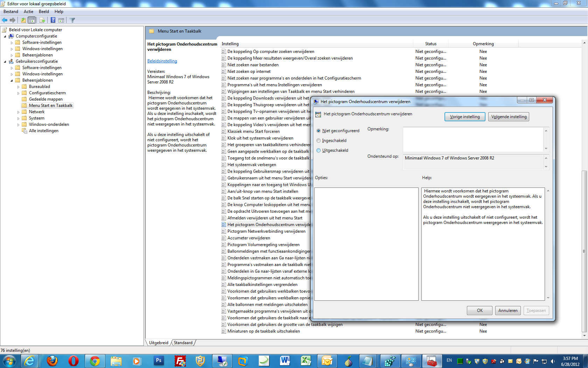Click the Filter toolbar icon
The height and width of the screenshot is (368, 588).
click(x=72, y=20)
